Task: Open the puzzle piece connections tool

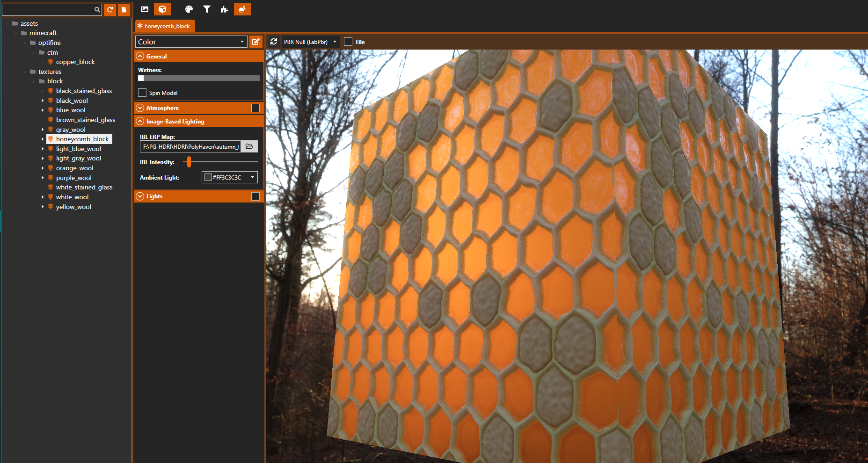Action: click(x=224, y=9)
